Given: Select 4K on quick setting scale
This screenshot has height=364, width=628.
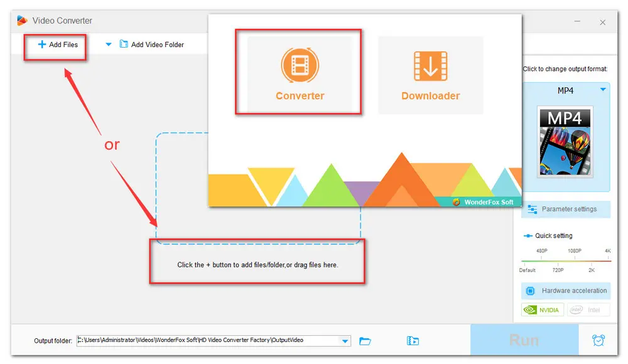Looking at the screenshot, I should (x=607, y=250).
